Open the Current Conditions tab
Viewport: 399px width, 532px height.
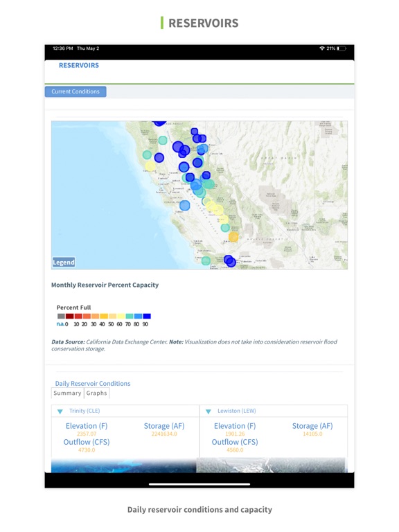(76, 91)
